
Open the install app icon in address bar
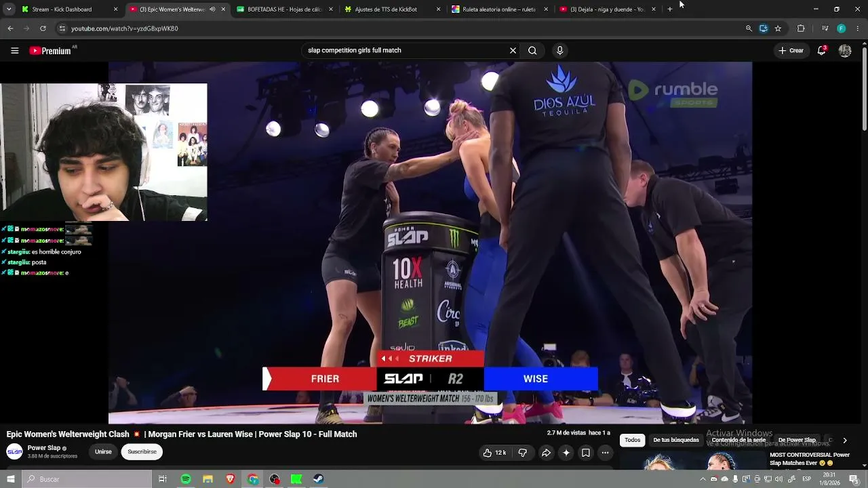point(764,28)
